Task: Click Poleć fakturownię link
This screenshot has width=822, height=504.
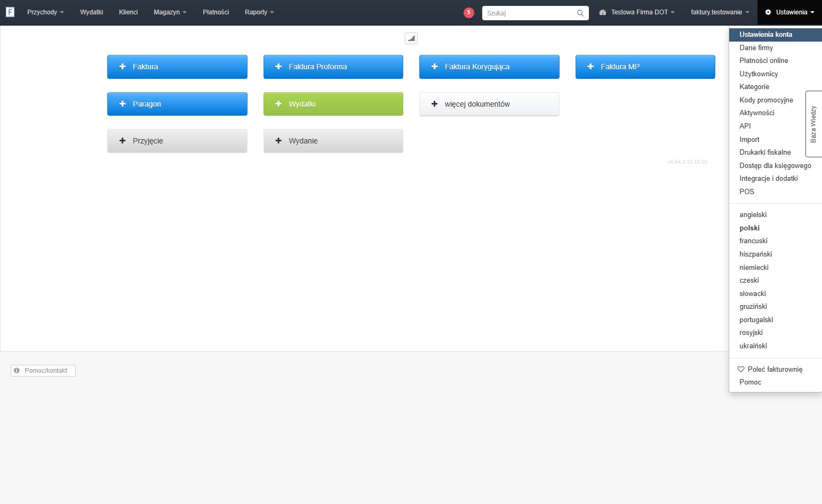Action: point(775,369)
